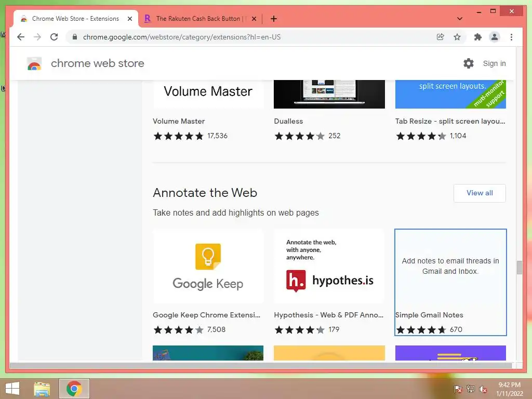Click the 7,508 review count
Viewport: 532px width, 399px height.
(216, 330)
